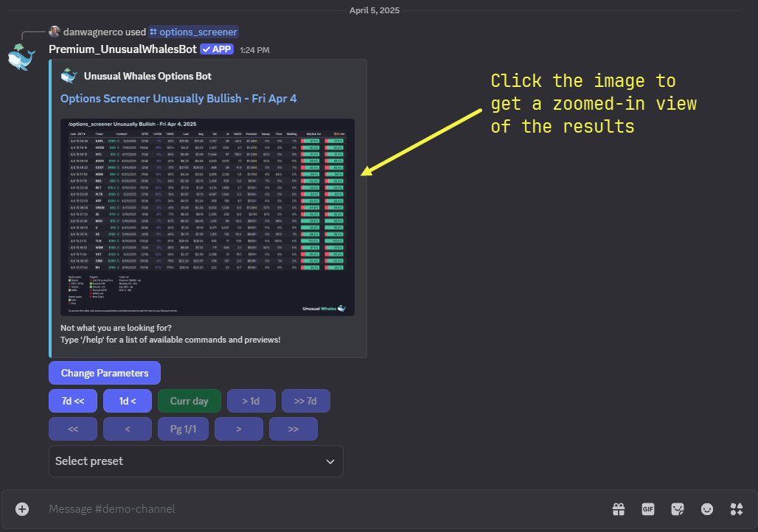Click the Unusual Whales Options Bot author name
Image resolution: width=758 pixels, height=532 pixels.
tap(148, 76)
